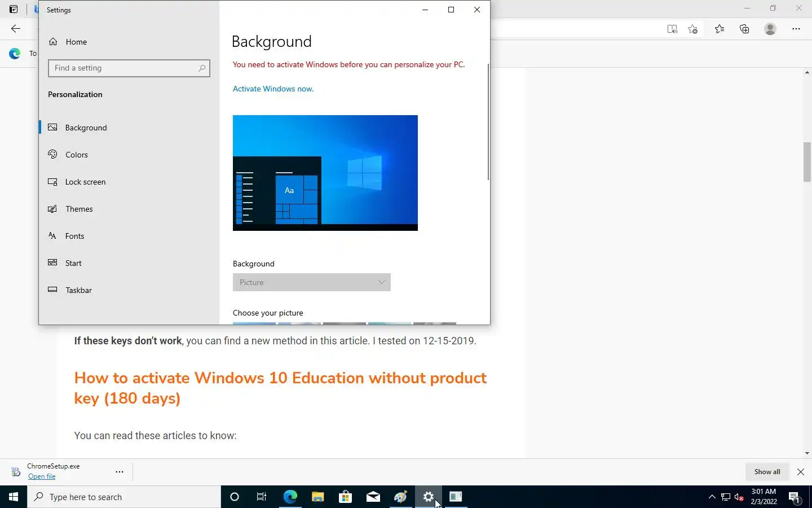Open Mail app from the taskbar
The height and width of the screenshot is (508, 812).
click(373, 497)
